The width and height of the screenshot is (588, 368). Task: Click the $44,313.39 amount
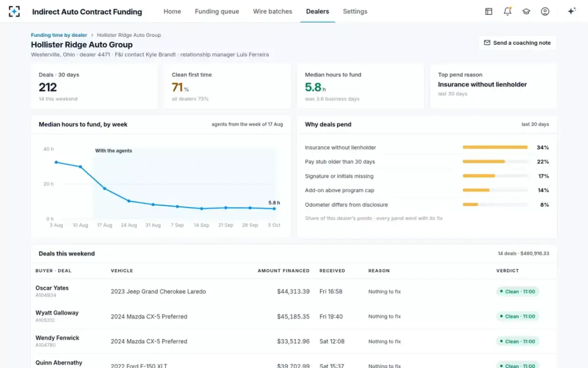coord(294,291)
